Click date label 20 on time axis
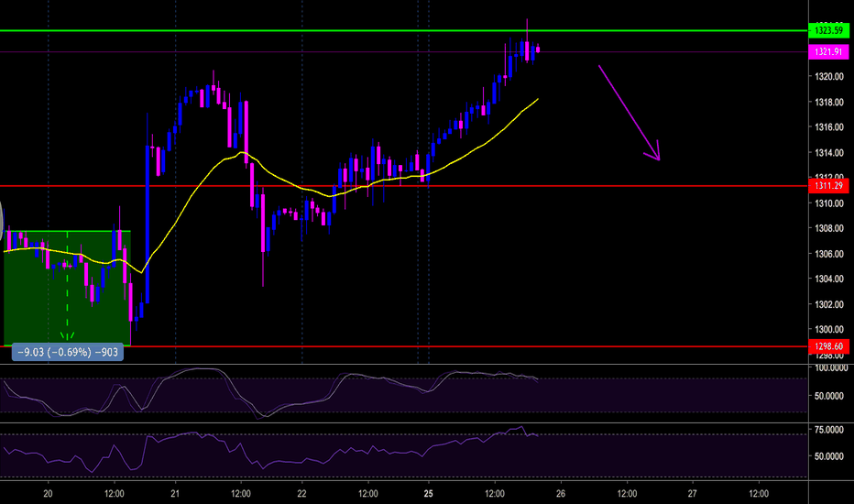 pos(48,494)
